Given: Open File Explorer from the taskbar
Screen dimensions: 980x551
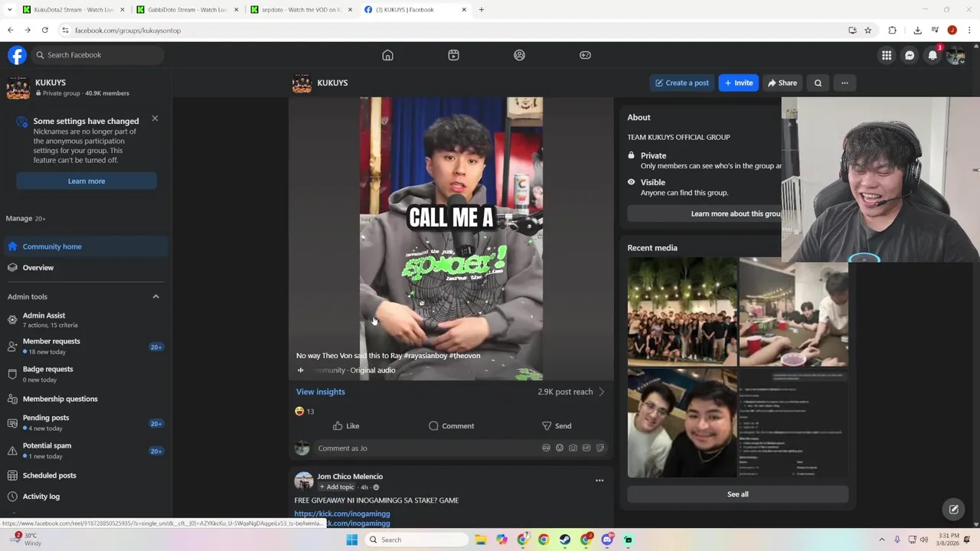Looking at the screenshot, I should click(481, 540).
